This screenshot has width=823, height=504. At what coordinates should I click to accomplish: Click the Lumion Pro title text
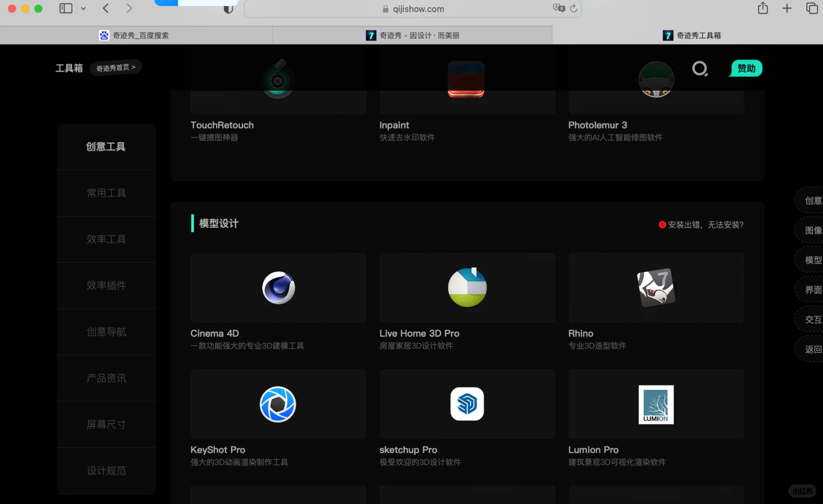[x=593, y=449]
